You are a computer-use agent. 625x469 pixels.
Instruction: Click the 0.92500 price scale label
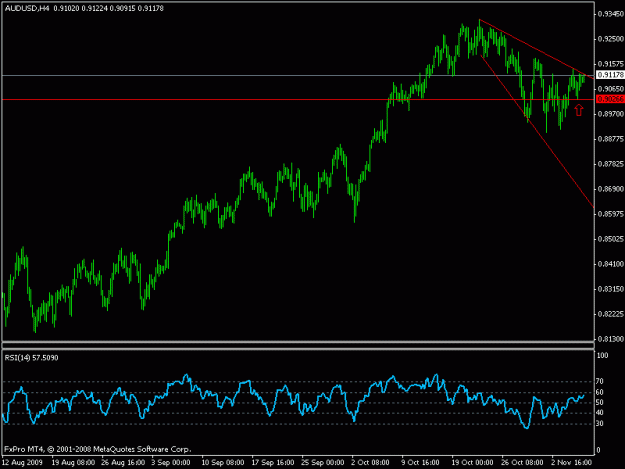pos(610,39)
